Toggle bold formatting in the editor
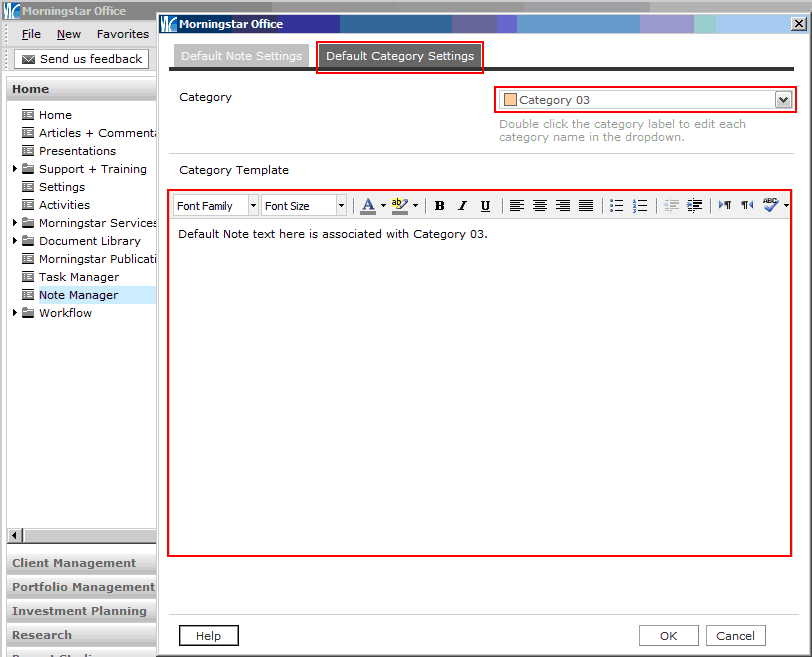The image size is (812, 657). click(x=439, y=206)
